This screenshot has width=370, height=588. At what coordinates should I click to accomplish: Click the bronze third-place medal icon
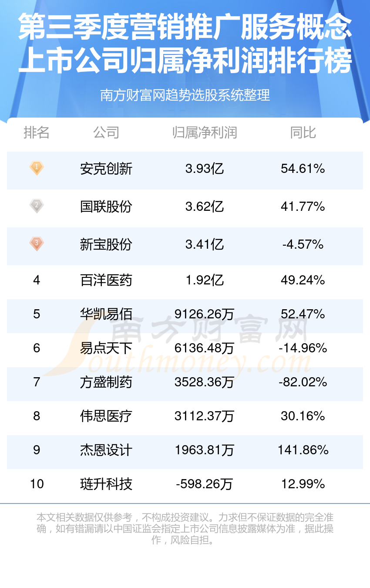tap(37, 243)
